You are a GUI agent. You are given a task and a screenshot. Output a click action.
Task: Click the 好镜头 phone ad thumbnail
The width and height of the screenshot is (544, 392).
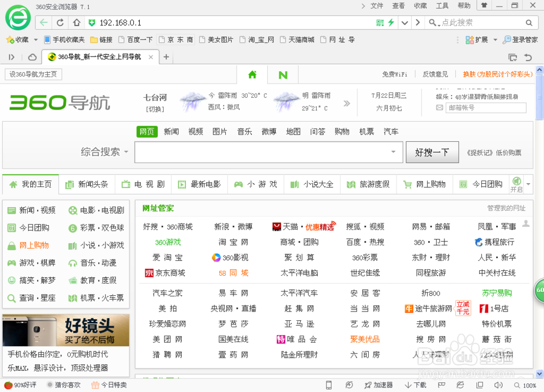point(66,330)
